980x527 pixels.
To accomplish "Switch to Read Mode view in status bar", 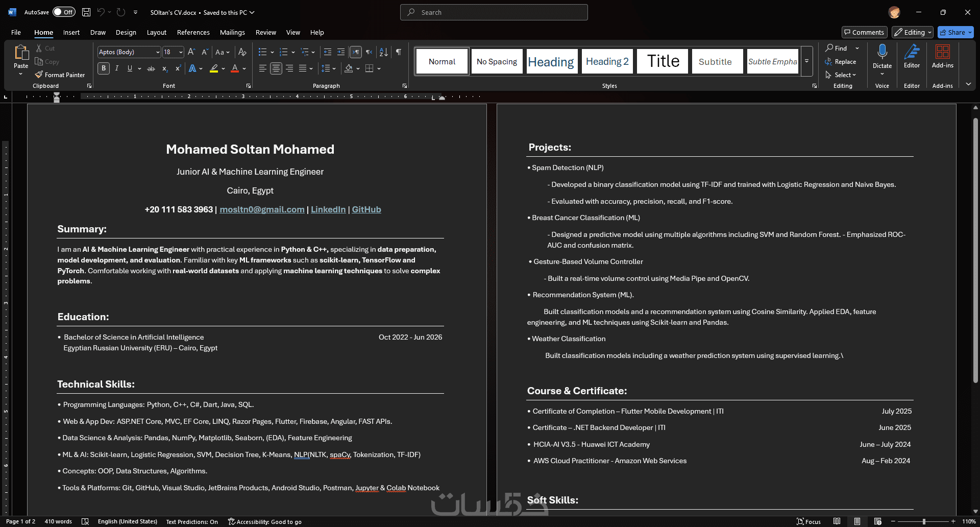I will click(x=837, y=521).
